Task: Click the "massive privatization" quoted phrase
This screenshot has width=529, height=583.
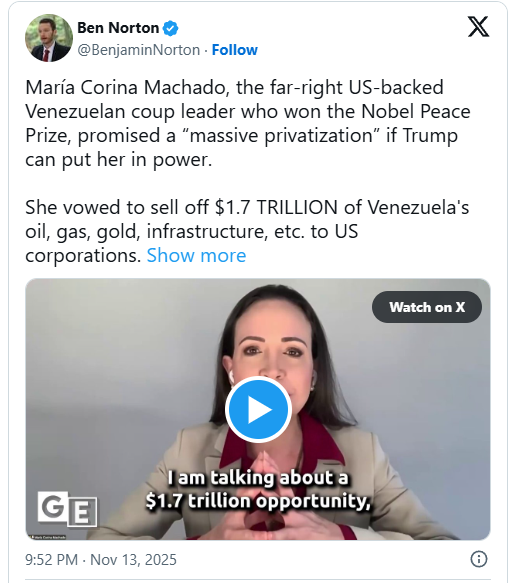Action: 281,136
